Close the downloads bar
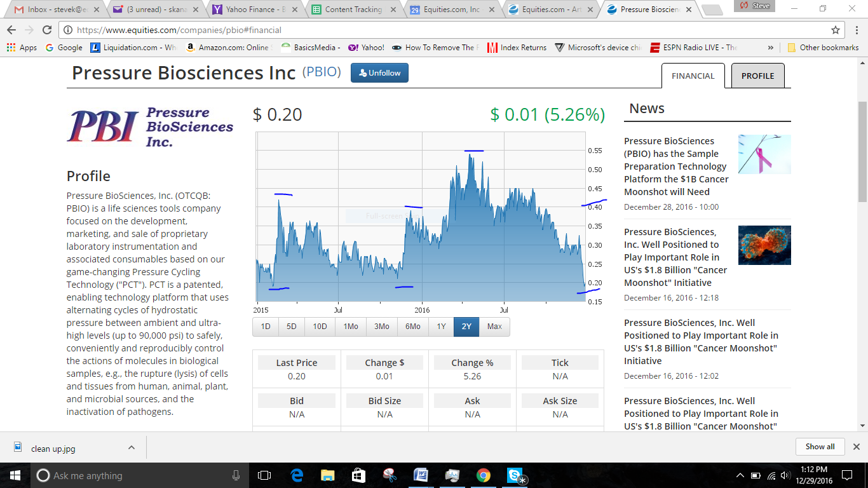Image resolution: width=868 pixels, height=488 pixels. pyautogui.click(x=856, y=447)
